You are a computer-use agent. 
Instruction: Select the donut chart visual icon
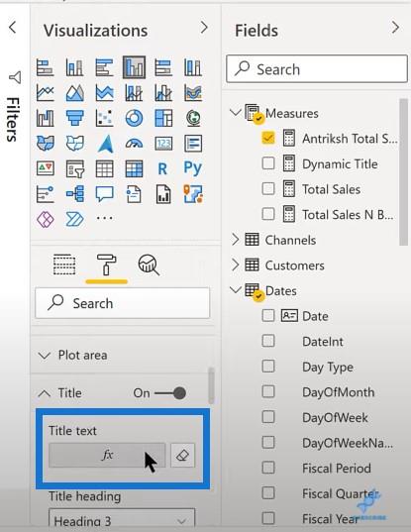tap(134, 118)
